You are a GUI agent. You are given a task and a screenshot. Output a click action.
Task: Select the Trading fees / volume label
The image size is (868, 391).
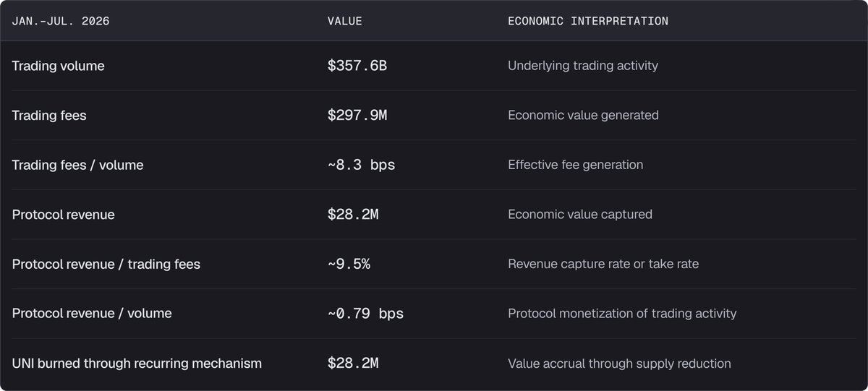(x=77, y=165)
